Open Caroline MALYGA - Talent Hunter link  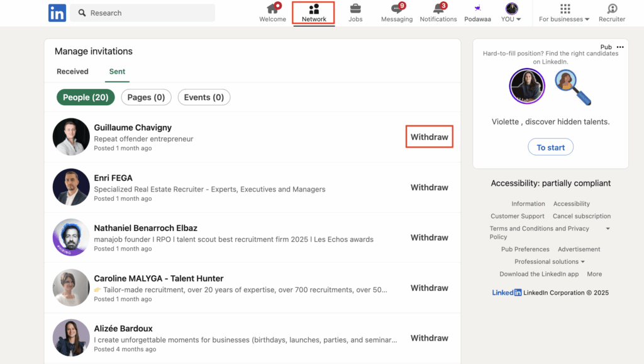158,278
